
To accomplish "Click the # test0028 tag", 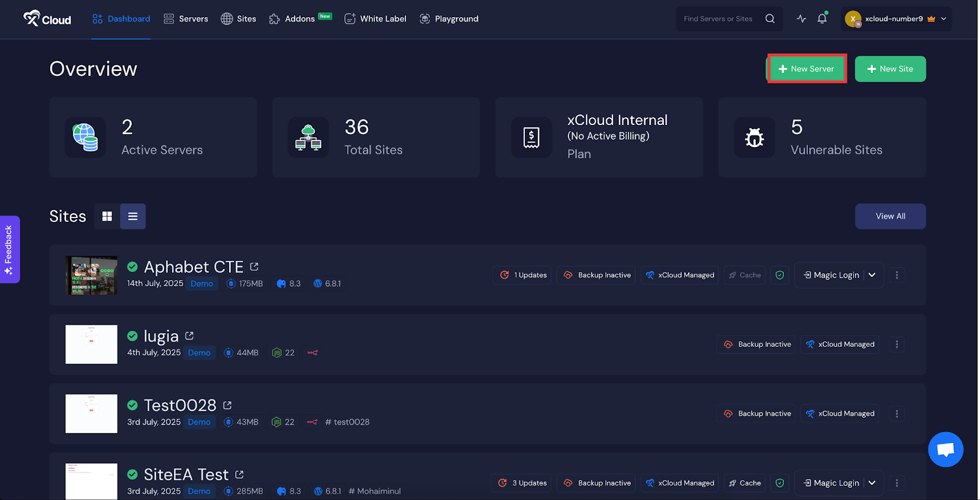I will (347, 422).
